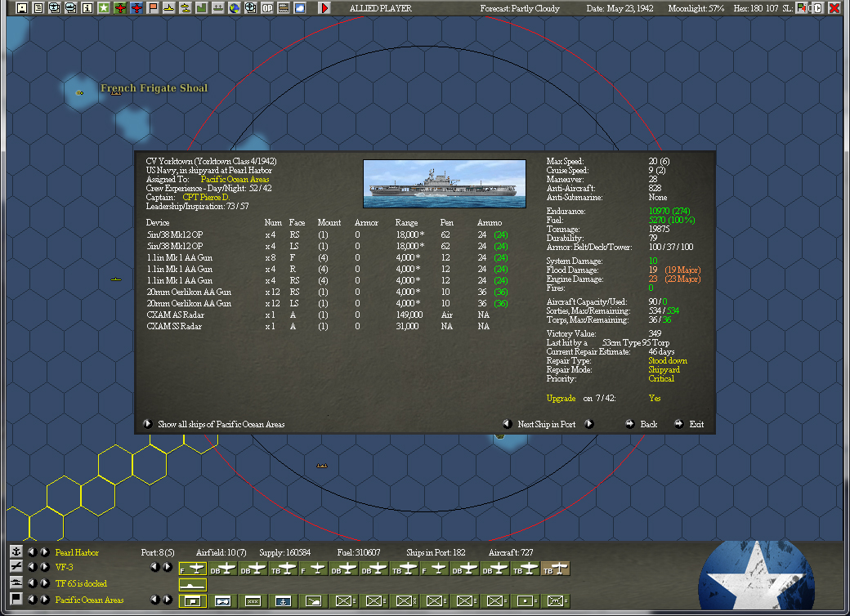Click the anchor icon beside Pearl Harbor

[16, 552]
